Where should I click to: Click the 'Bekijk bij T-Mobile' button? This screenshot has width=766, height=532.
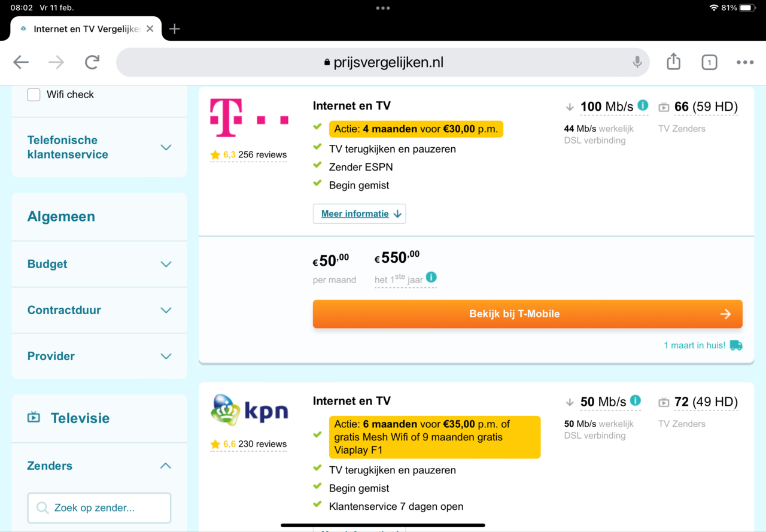527,314
